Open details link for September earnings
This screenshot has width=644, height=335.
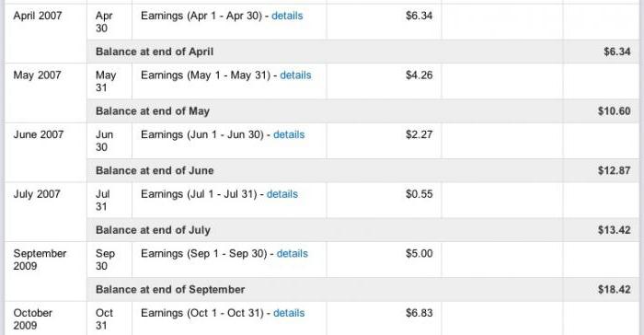292,254
